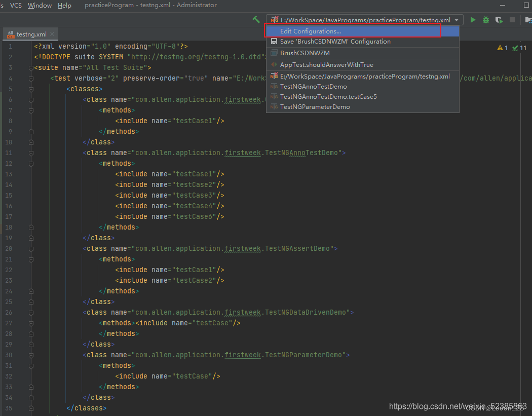This screenshot has width=532, height=416.
Task: Click line number 22 in the gutter
Action: [9, 270]
